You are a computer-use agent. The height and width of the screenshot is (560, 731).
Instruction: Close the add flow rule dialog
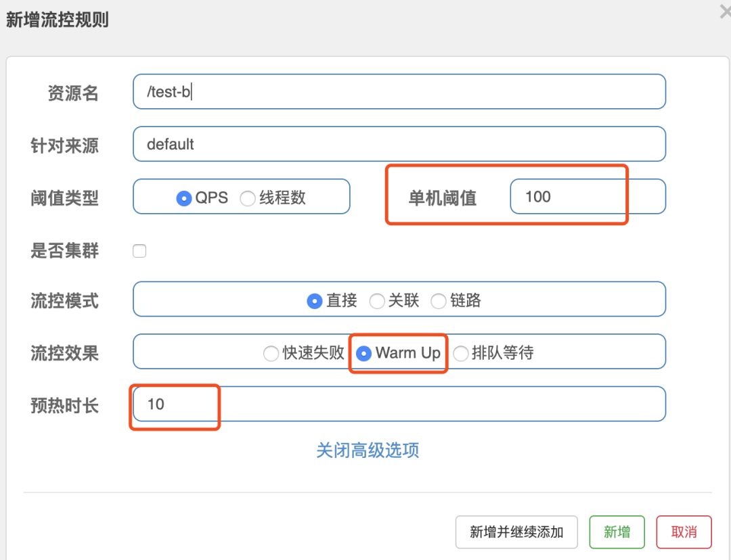pos(726,10)
